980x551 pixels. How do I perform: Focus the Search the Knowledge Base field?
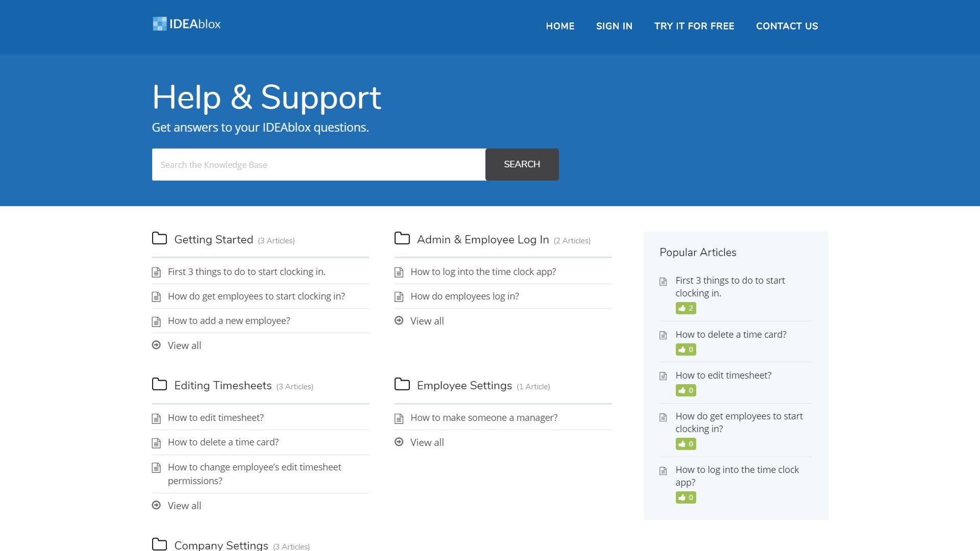318,165
